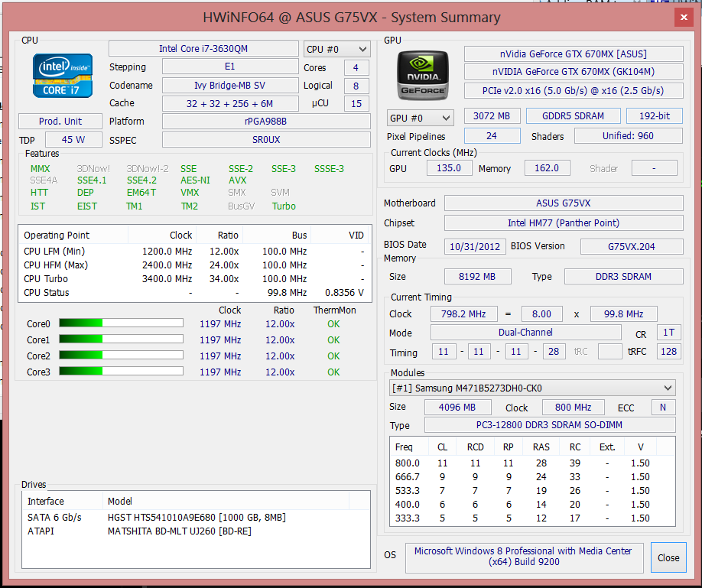The width and height of the screenshot is (702, 588).
Task: Click nVidia GeForce GTX 670MX [ASUS] field
Action: point(574,54)
